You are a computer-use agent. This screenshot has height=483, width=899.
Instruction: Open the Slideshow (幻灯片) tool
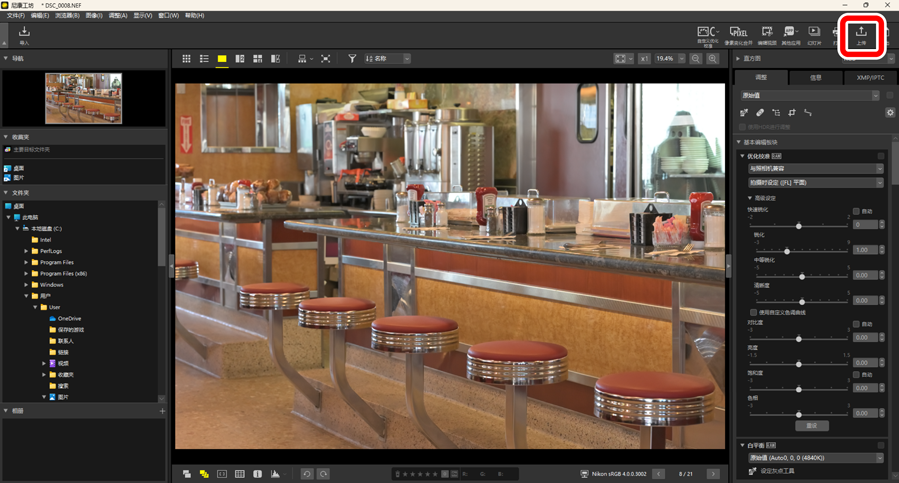[x=814, y=35]
